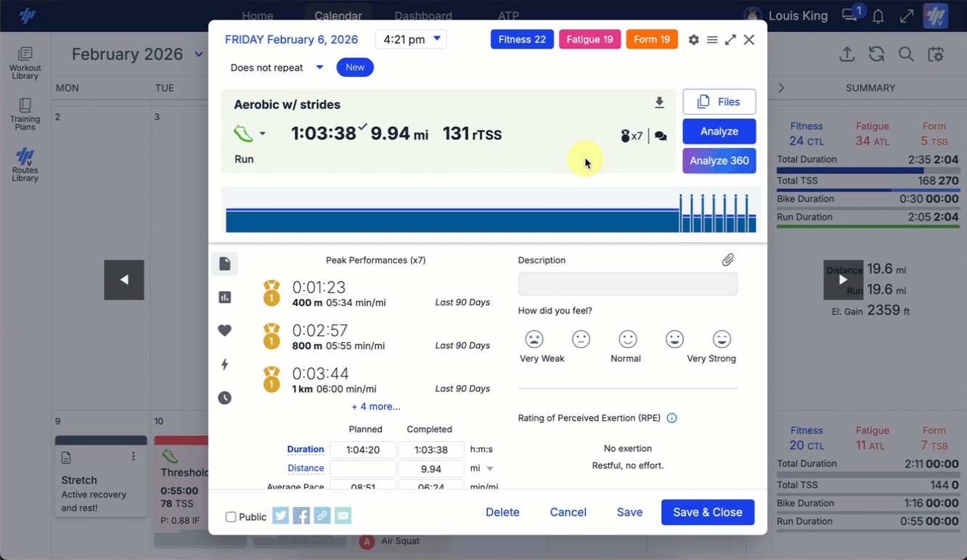Click the Analyze 360 button
The width and height of the screenshot is (967, 560).
(x=719, y=160)
